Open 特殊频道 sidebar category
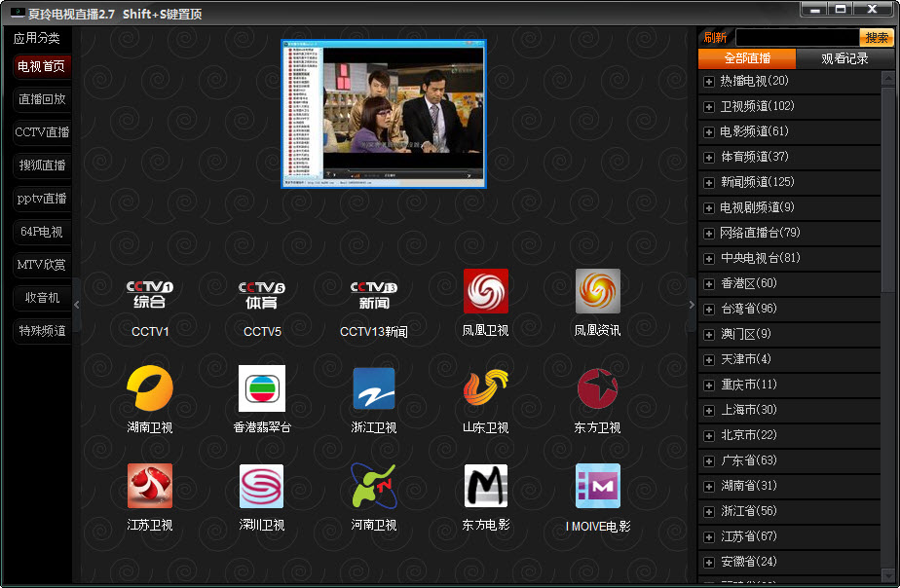The height and width of the screenshot is (588, 900). [x=42, y=331]
